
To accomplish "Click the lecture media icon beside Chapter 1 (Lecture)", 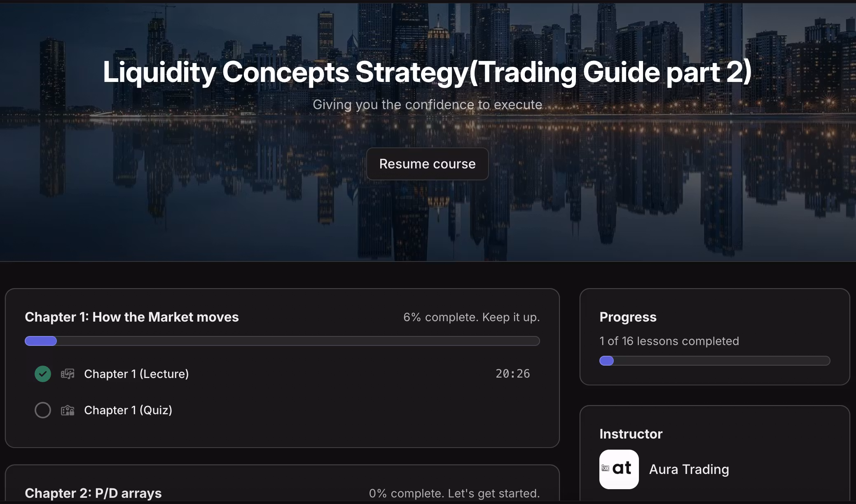I will tap(68, 374).
